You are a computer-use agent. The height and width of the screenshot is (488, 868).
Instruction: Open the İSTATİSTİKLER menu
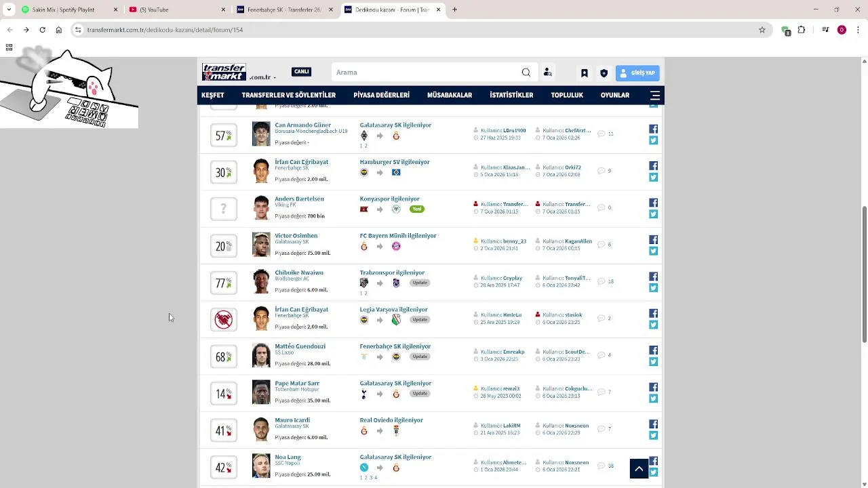click(x=511, y=96)
